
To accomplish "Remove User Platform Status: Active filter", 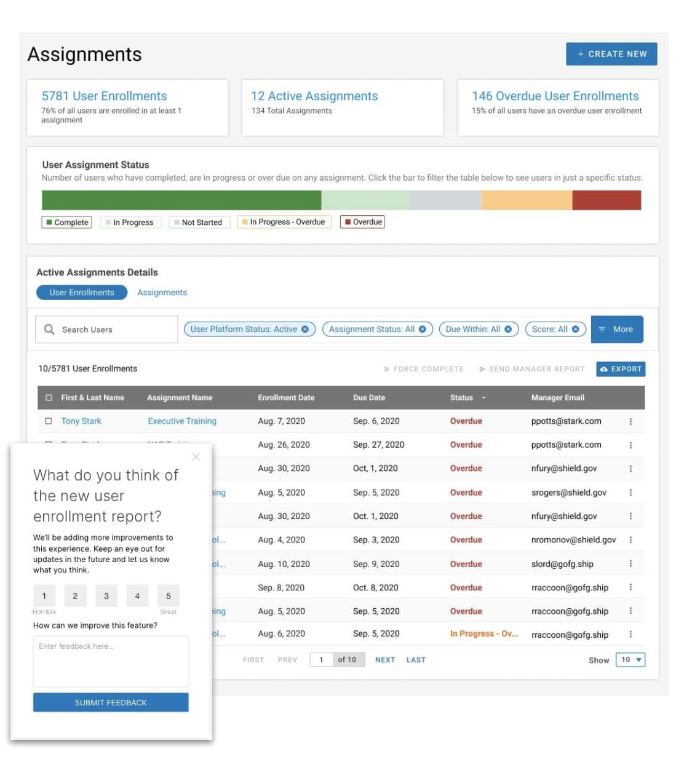I will pyautogui.click(x=305, y=329).
